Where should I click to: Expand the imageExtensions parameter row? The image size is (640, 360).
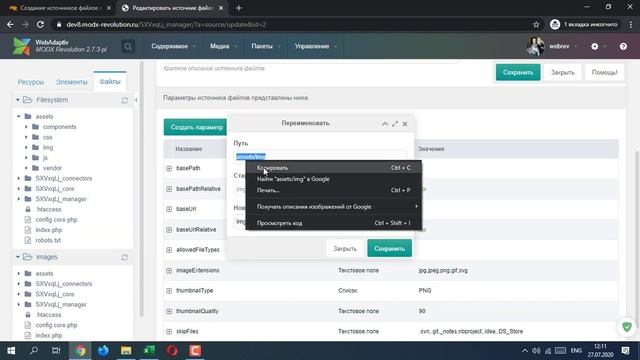click(x=169, y=271)
